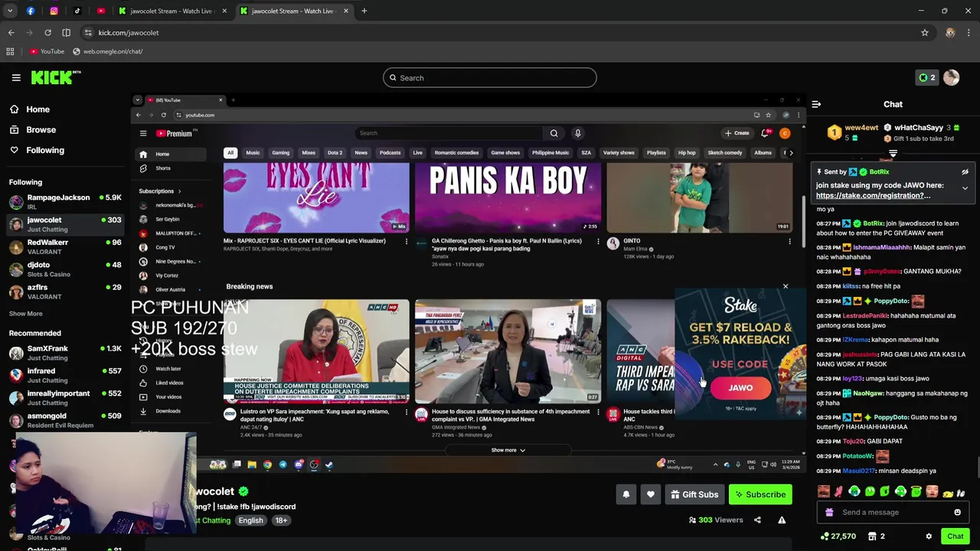Select the Just Chatting category tag

(214, 520)
